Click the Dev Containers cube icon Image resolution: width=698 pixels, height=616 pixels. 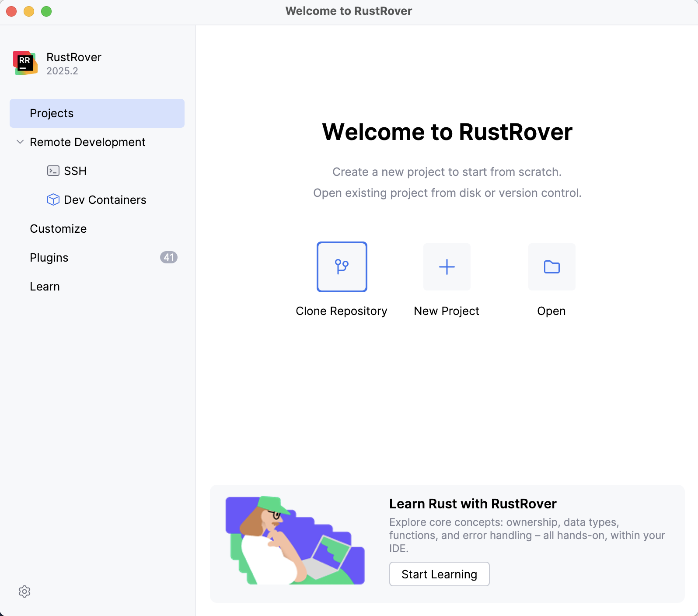tap(53, 199)
